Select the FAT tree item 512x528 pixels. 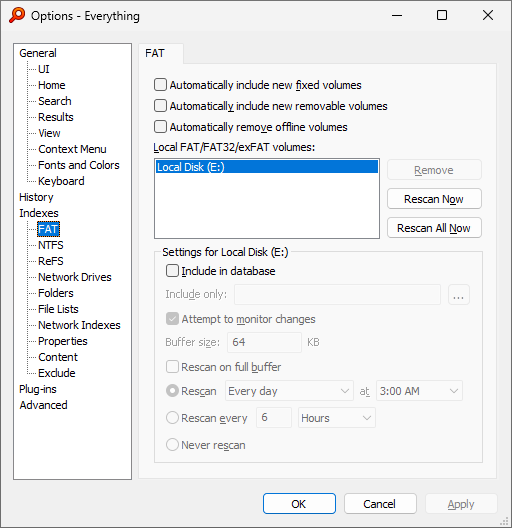click(x=49, y=229)
